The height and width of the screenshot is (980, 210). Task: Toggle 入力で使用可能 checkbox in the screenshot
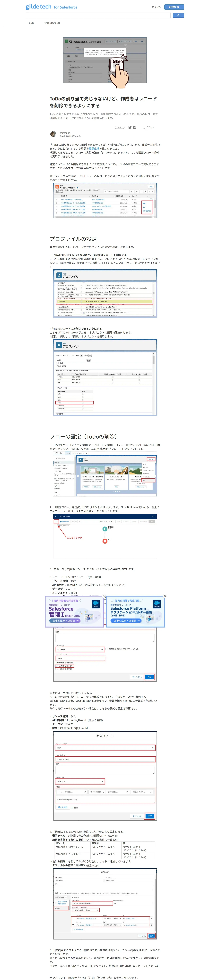pos(57,666)
